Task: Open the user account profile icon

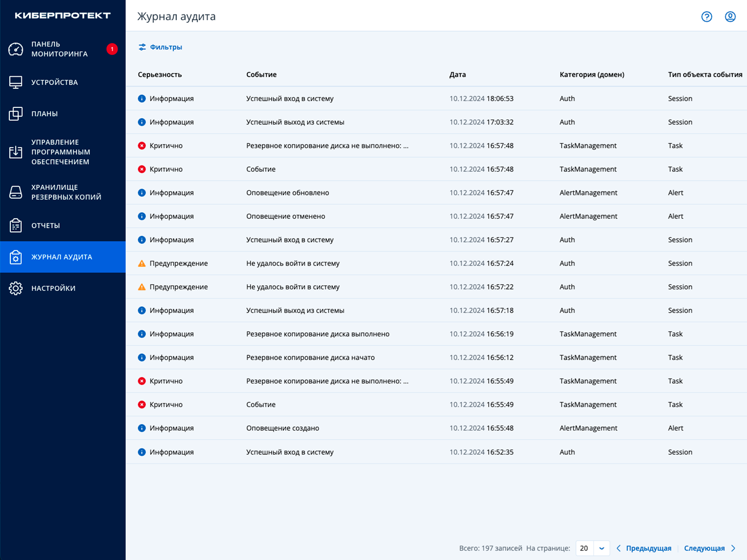Action: click(730, 17)
